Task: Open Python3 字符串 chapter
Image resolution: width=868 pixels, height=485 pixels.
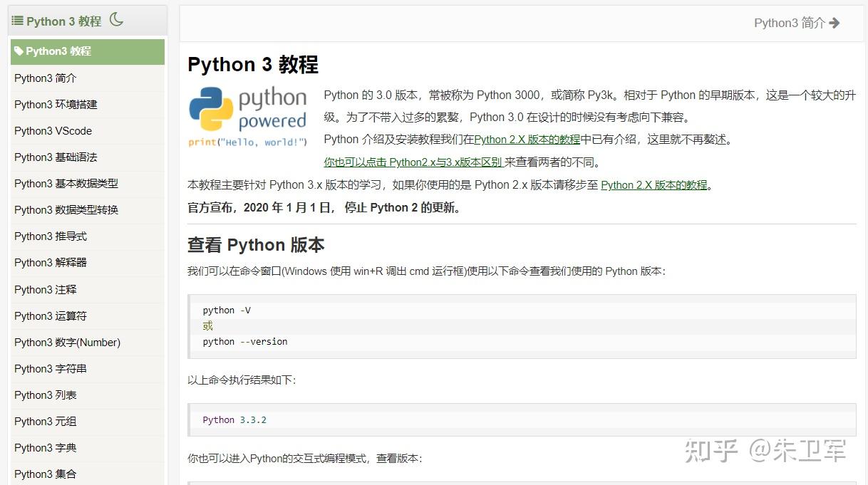Action: (x=51, y=368)
